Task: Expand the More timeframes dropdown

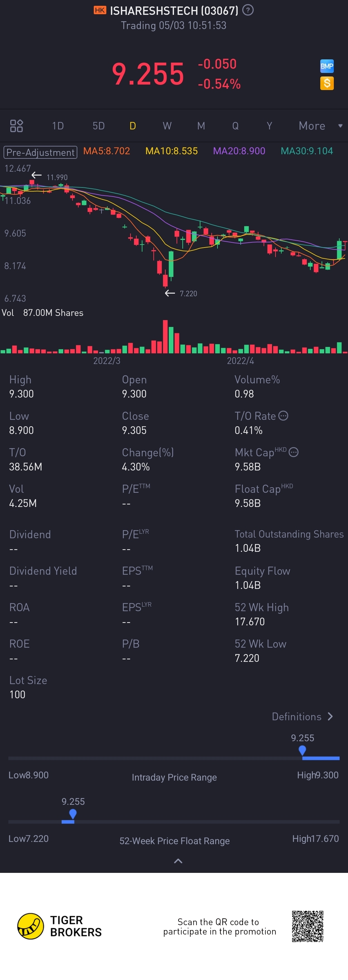Action: coord(320,126)
